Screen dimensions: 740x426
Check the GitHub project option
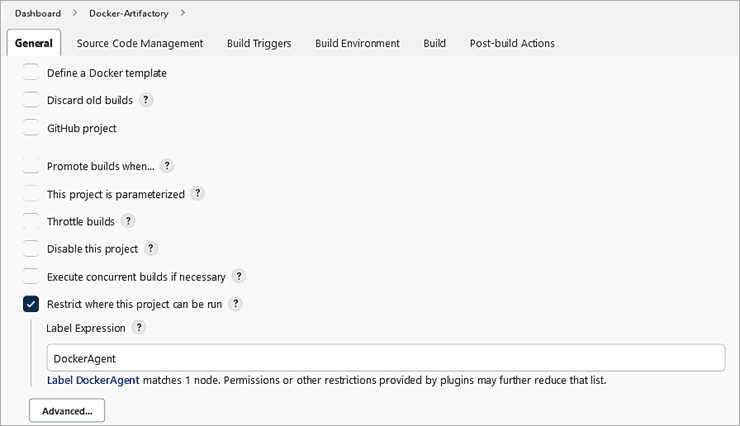pos(31,128)
